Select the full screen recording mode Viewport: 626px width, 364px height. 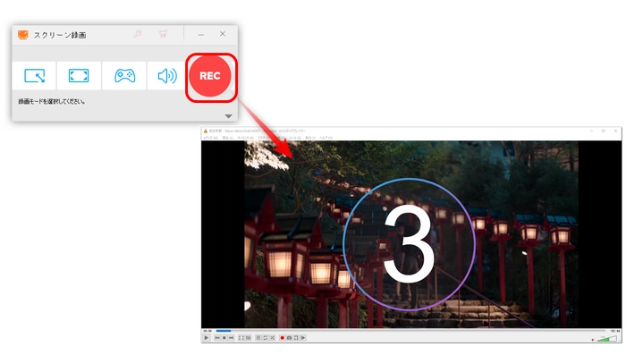79,75
